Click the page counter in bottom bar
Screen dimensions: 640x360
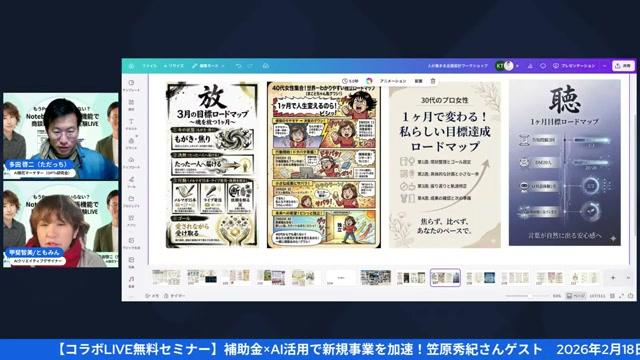click(x=597, y=296)
